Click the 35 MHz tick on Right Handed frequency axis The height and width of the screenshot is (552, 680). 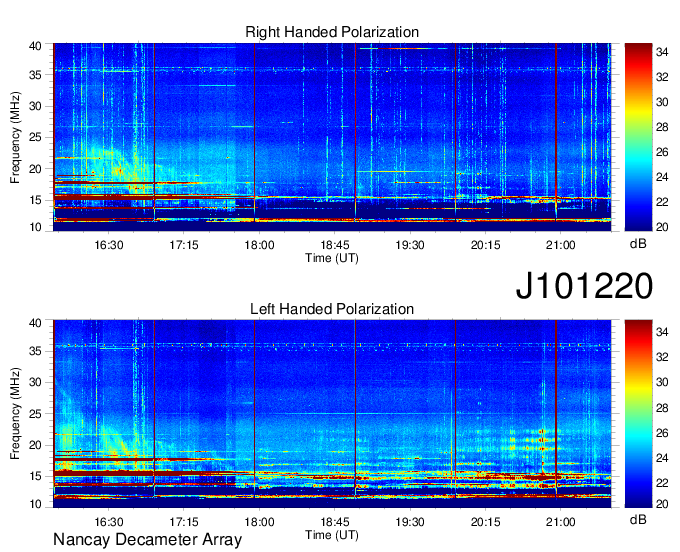click(x=35, y=75)
